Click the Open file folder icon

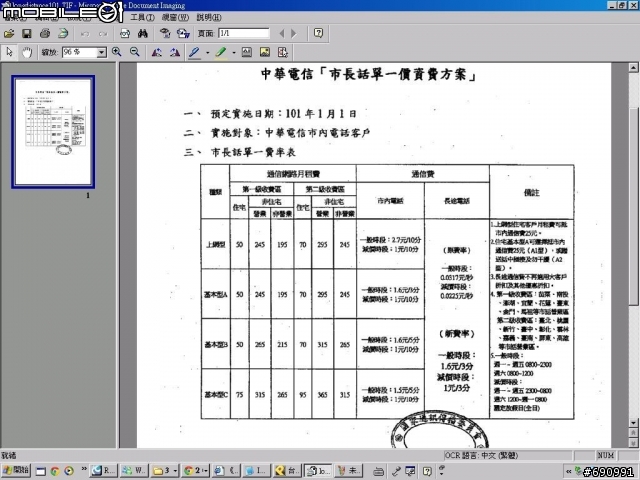(x=9, y=33)
